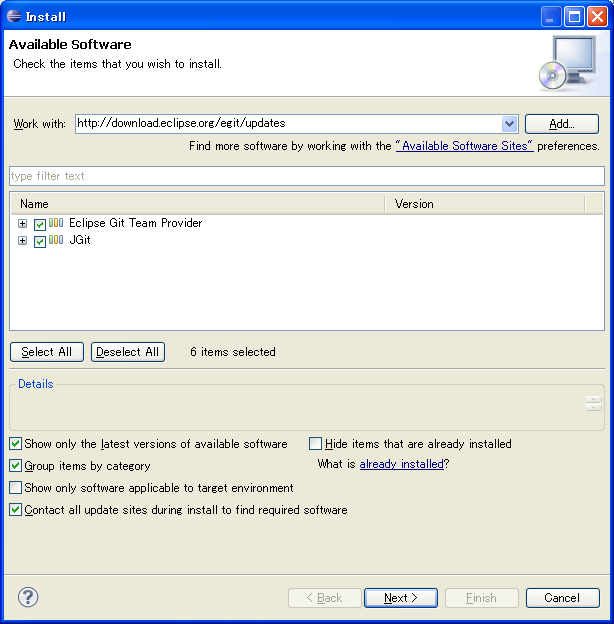The height and width of the screenshot is (624, 614).
Task: Disable Contact all update sites during install
Action: pyautogui.click(x=16, y=509)
